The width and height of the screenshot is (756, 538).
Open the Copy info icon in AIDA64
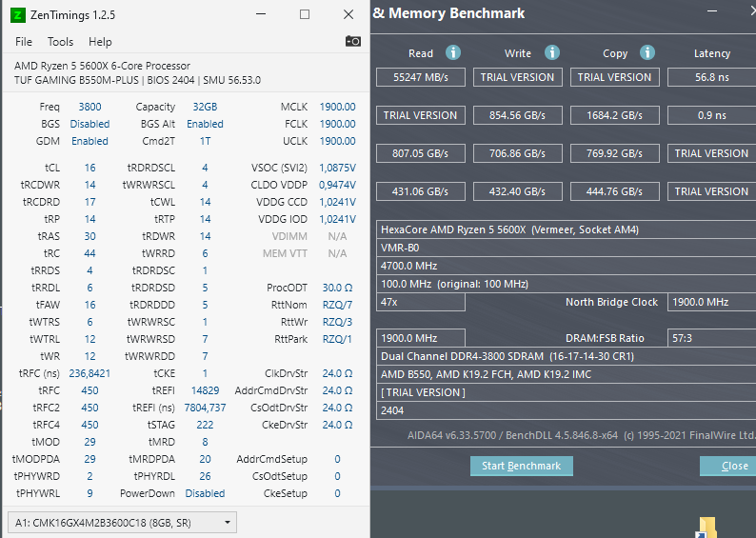647,52
